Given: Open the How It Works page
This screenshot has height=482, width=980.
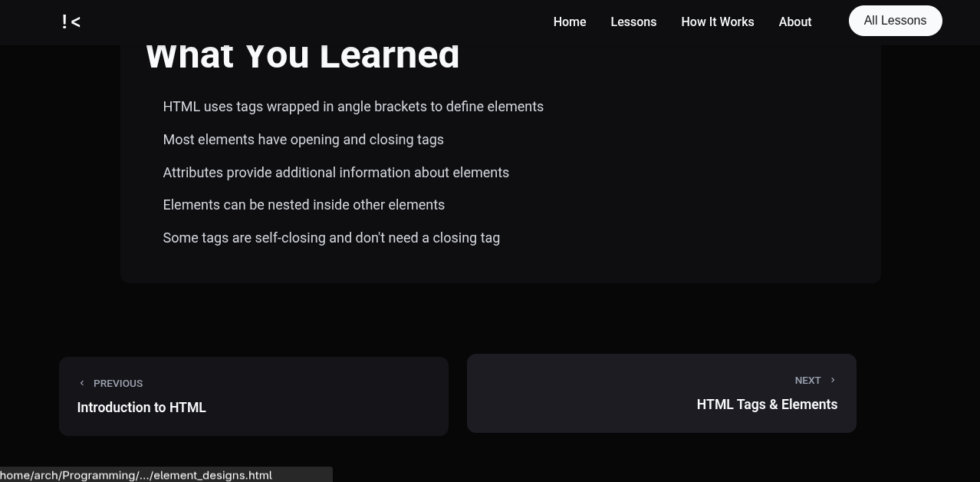Looking at the screenshot, I should 717,22.
